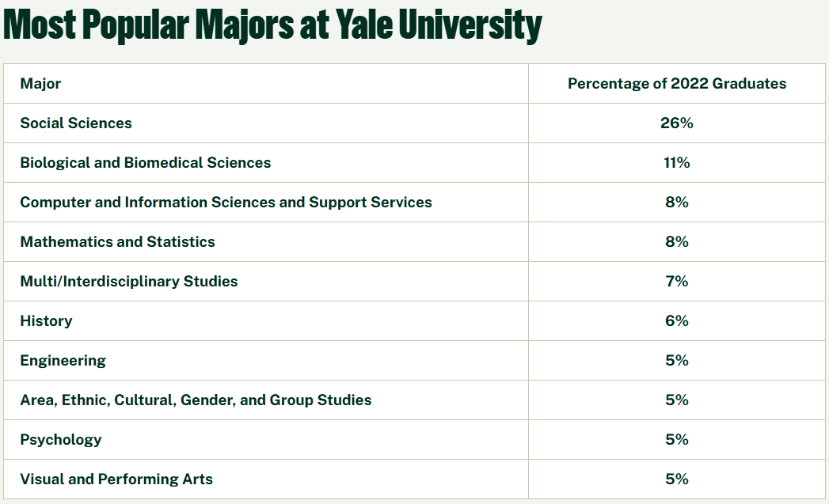
Task: Select the Psychology major cell
Action: coord(61,440)
